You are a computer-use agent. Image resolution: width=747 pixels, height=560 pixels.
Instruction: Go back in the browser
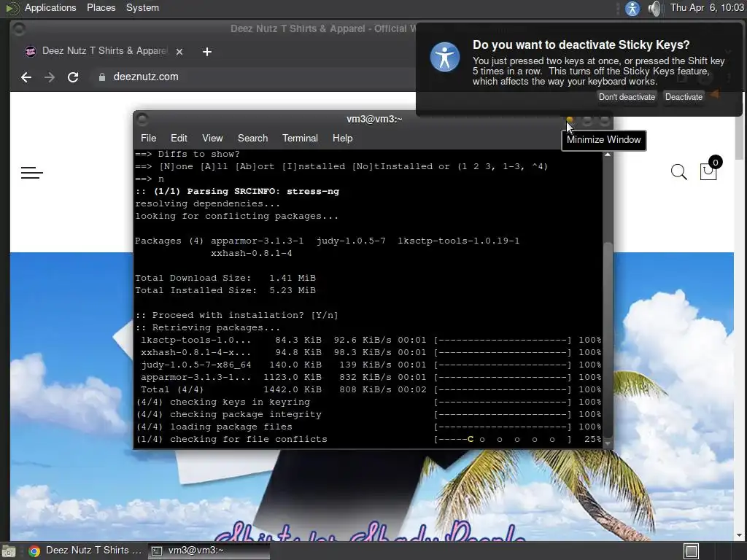coord(26,77)
